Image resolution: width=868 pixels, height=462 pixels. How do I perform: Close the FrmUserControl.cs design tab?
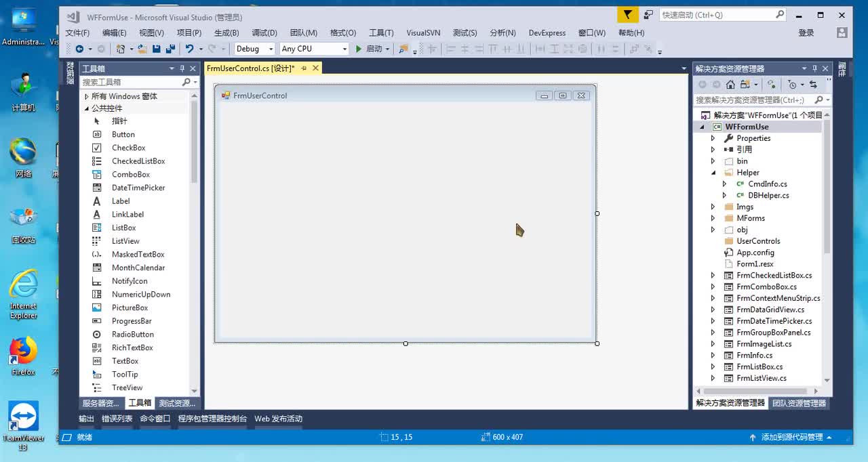click(315, 68)
